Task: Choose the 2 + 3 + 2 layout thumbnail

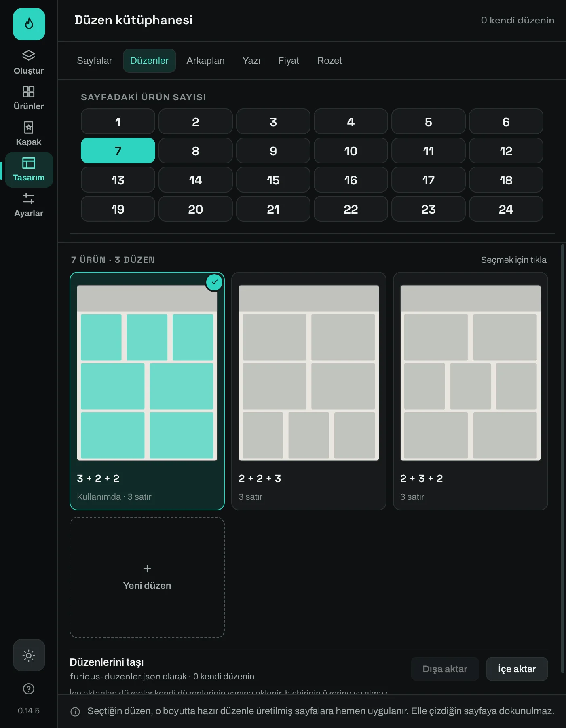Action: (x=471, y=373)
